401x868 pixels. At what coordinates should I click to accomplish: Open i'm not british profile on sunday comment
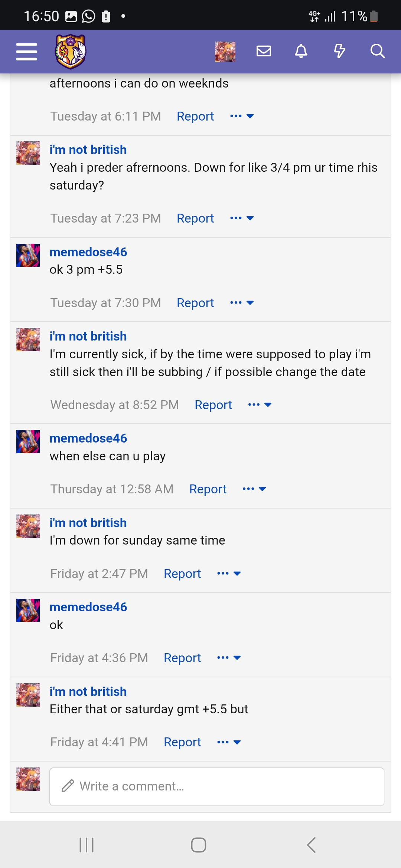point(88,523)
